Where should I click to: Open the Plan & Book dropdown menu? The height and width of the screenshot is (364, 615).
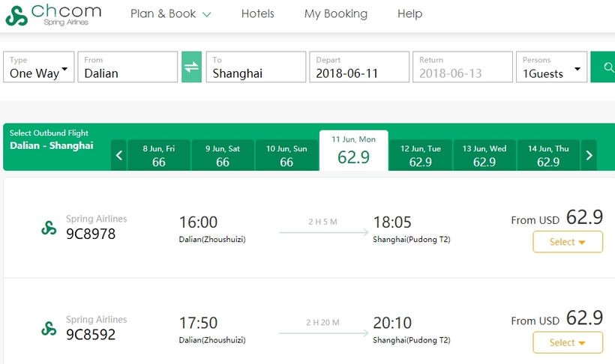[170, 13]
